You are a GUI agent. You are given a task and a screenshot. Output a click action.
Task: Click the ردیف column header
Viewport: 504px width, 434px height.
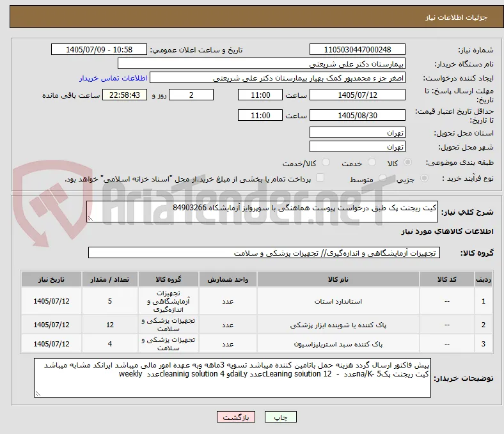click(x=483, y=279)
